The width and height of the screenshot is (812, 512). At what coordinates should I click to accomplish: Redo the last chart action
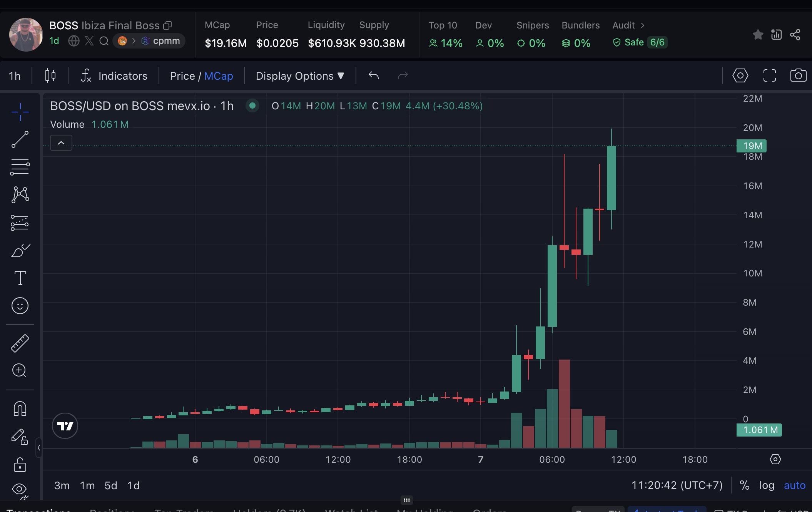(x=403, y=75)
